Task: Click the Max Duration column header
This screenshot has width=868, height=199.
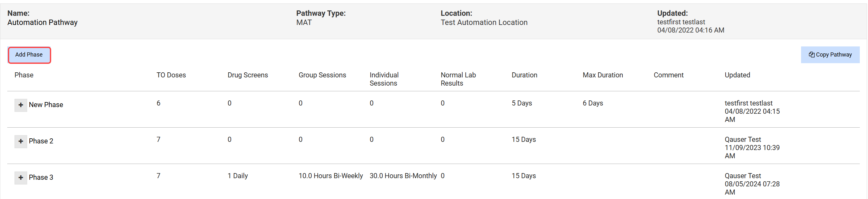Action: point(602,75)
